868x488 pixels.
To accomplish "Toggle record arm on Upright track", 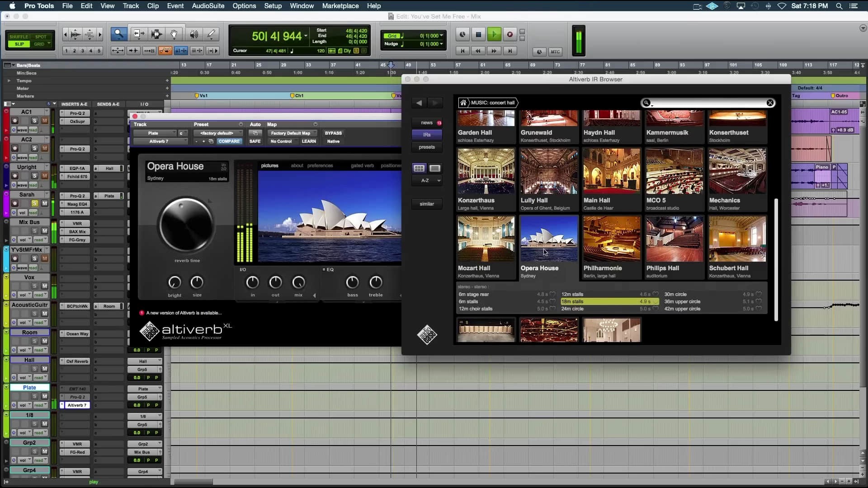I will point(15,176).
